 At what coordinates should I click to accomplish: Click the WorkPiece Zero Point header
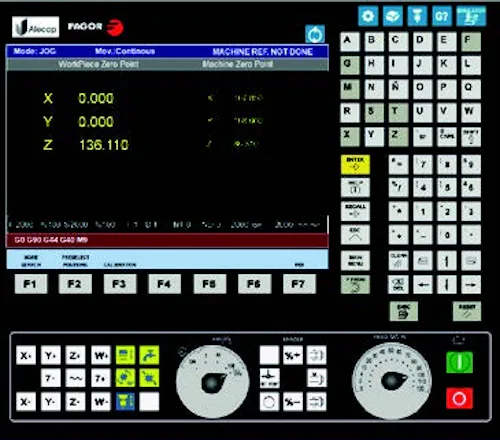[x=98, y=64]
